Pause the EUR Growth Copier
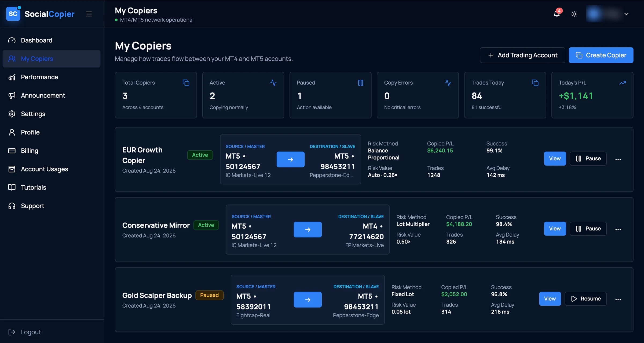644x343 pixels. pos(588,159)
